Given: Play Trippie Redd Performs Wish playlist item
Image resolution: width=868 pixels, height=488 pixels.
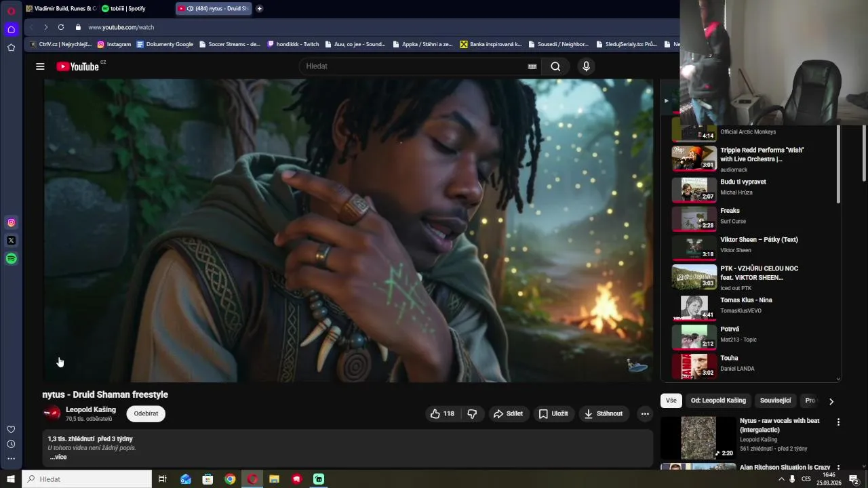Looking at the screenshot, I should [750, 159].
